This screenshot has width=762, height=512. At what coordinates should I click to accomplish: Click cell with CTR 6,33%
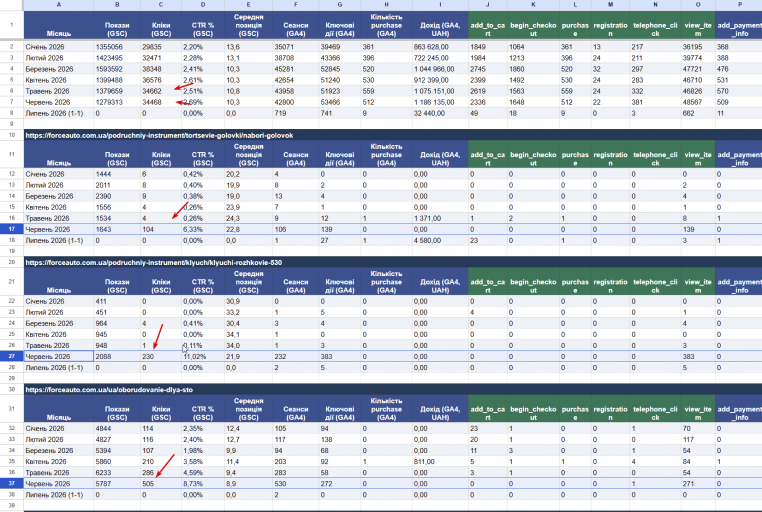click(x=203, y=229)
